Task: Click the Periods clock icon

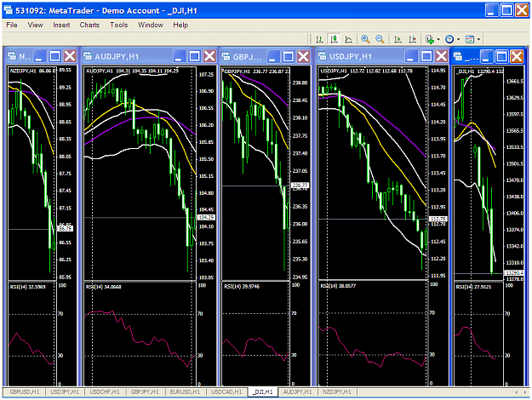Action: [449, 39]
